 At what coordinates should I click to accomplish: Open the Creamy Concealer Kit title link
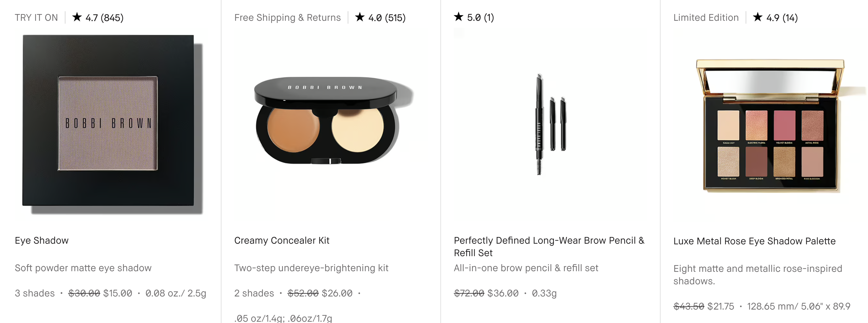click(x=282, y=240)
